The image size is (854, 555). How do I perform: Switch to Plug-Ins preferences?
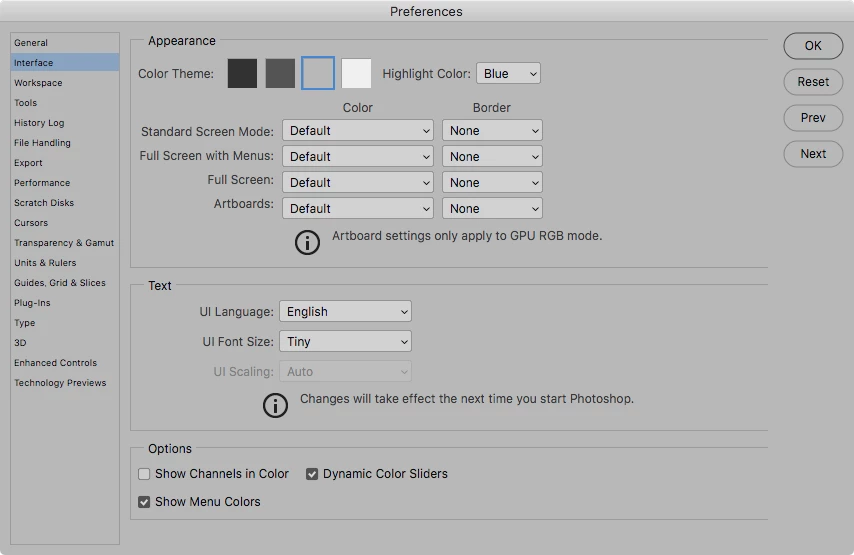pyautogui.click(x=65, y=303)
